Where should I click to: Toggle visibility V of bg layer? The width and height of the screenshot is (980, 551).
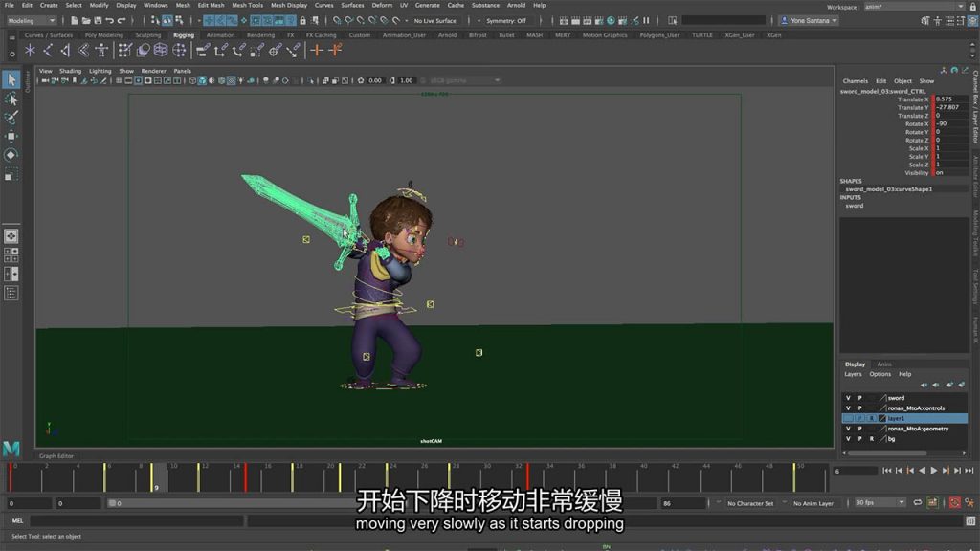(x=848, y=438)
